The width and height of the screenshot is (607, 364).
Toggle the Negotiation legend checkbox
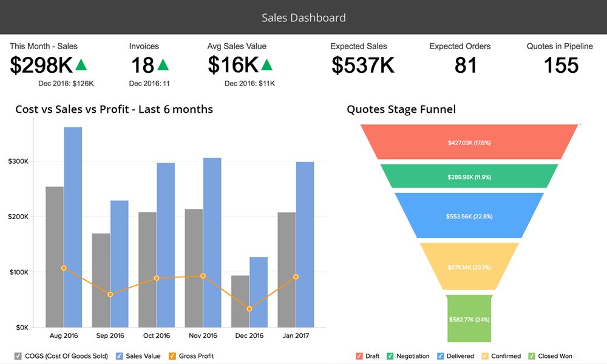point(390,356)
